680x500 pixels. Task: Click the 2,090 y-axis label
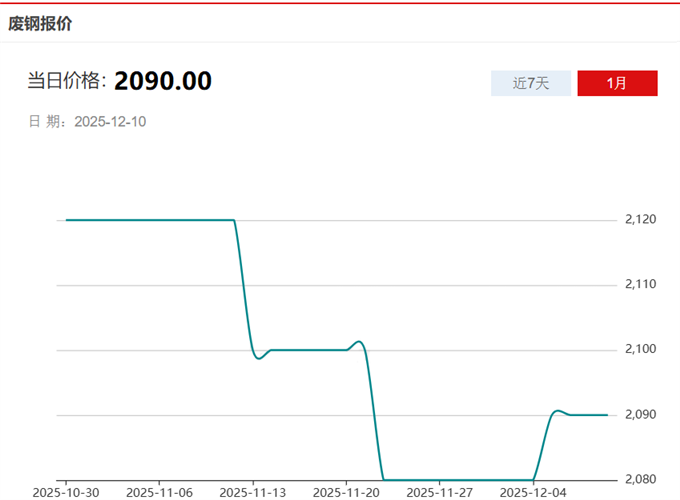(640, 415)
